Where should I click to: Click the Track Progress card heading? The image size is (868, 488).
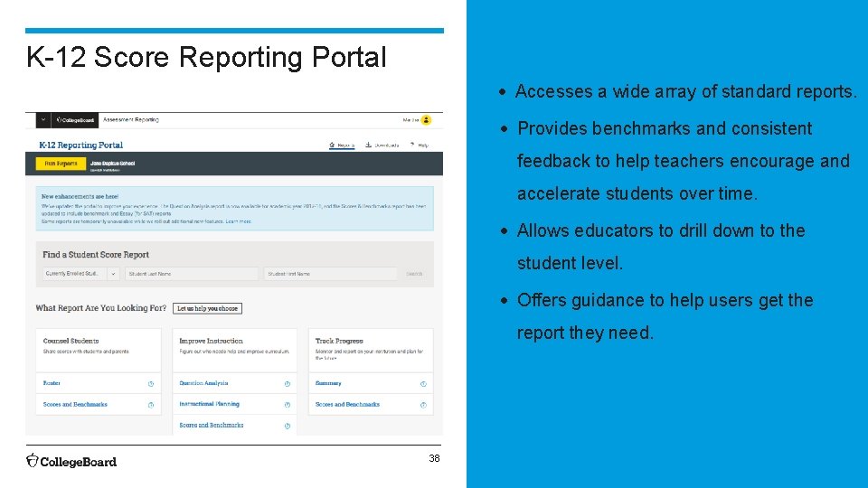coord(339,341)
